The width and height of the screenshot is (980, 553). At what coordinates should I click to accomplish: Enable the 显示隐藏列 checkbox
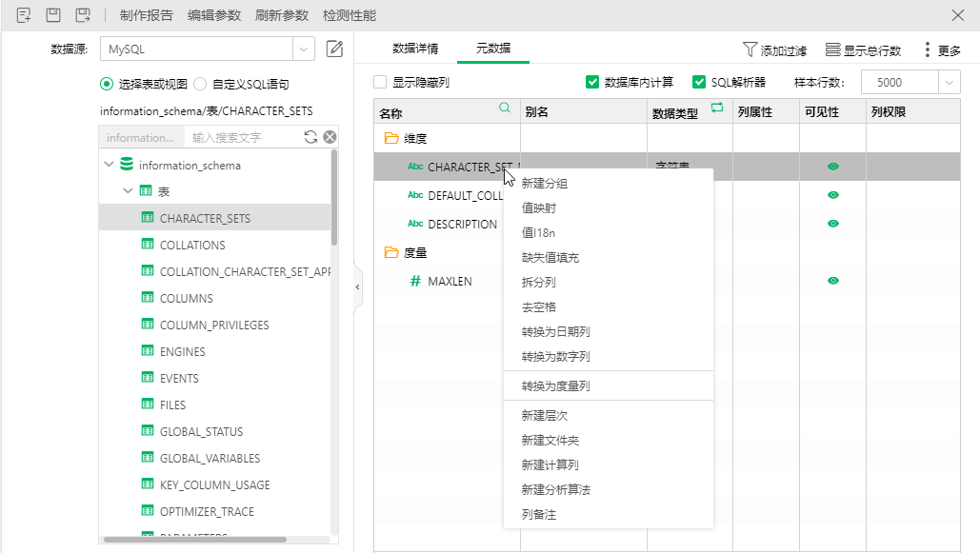379,83
